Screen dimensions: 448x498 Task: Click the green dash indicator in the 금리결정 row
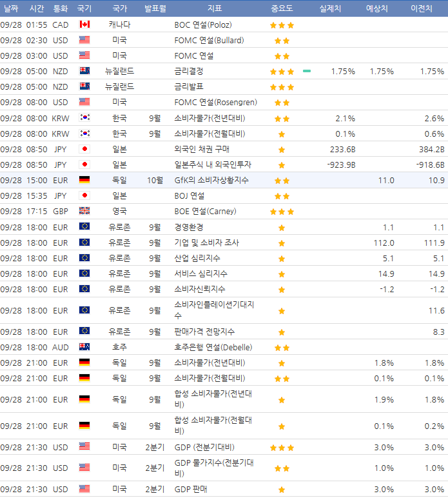click(x=307, y=71)
